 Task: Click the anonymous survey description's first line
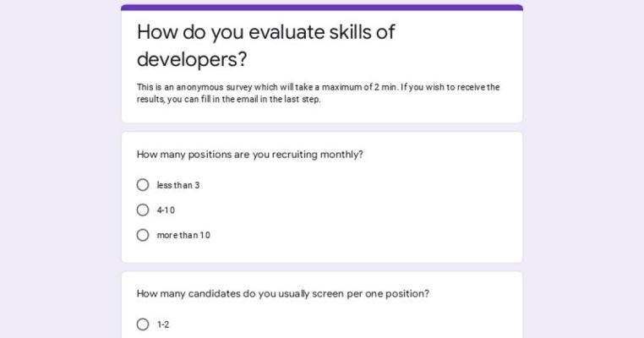click(x=318, y=87)
